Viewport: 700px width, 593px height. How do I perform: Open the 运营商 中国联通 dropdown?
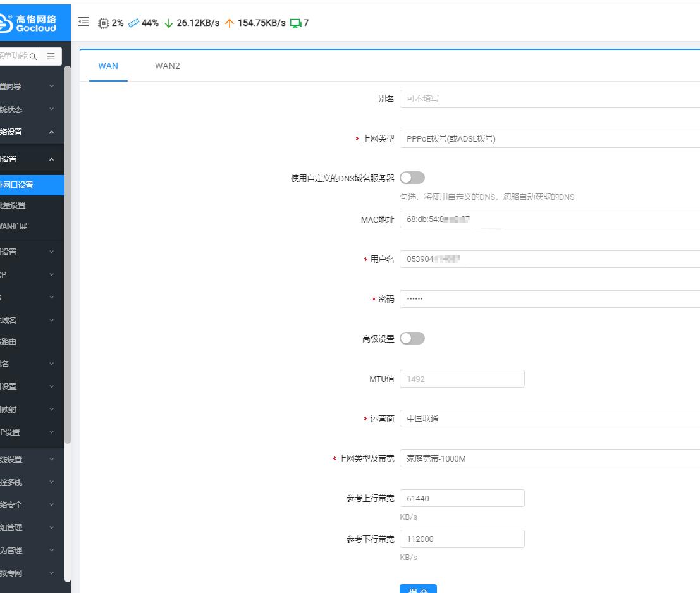(x=550, y=419)
